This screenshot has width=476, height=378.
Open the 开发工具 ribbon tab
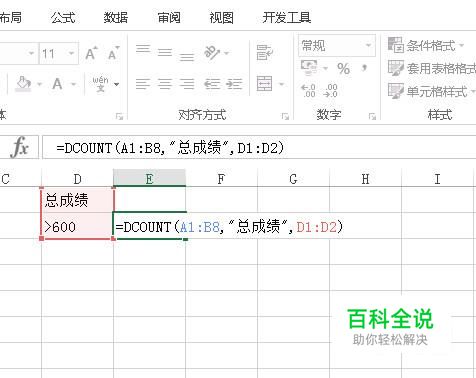pyautogui.click(x=287, y=17)
